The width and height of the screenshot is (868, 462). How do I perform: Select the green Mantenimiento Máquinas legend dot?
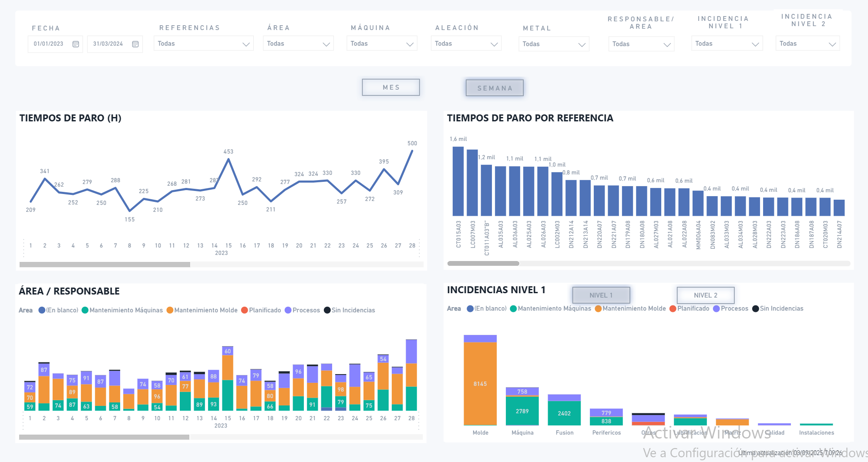tap(85, 310)
